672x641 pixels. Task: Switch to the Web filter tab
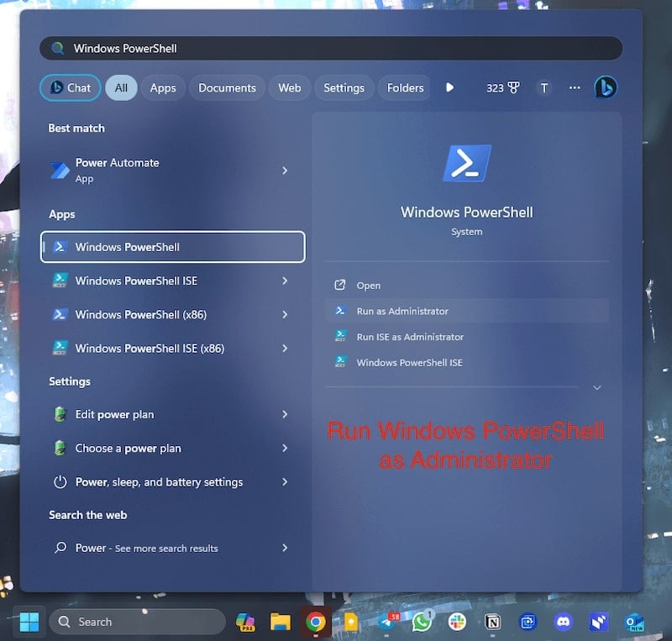pyautogui.click(x=289, y=88)
